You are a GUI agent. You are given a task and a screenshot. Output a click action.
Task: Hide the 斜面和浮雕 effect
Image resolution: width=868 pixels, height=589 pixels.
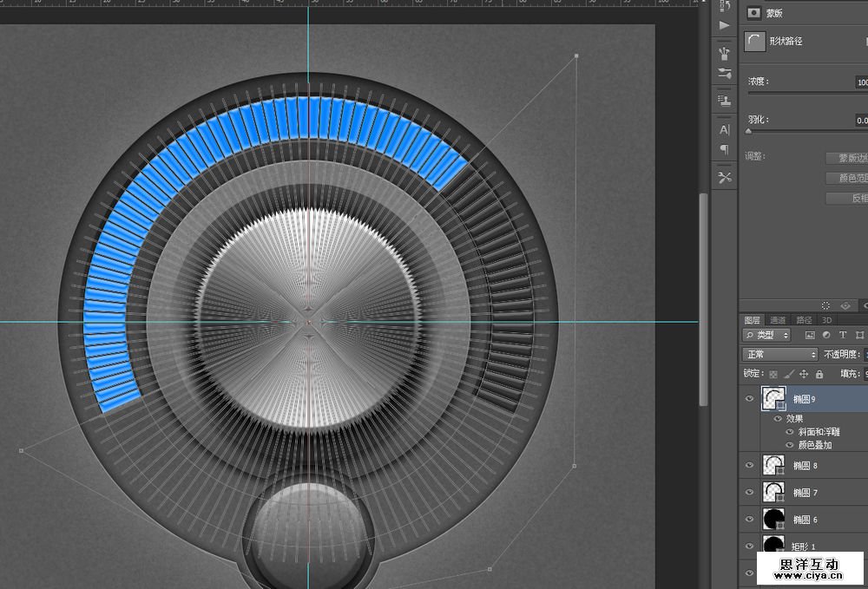pos(790,431)
